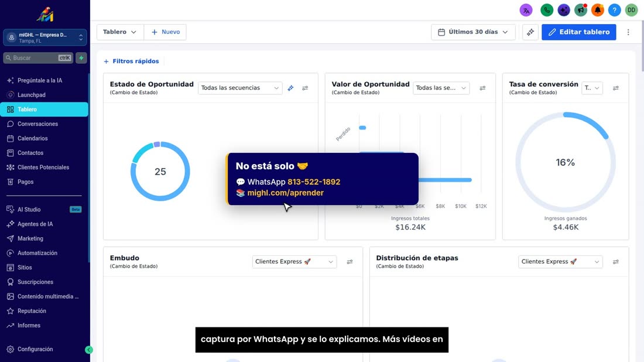644x362 pixels.
Task: Click the WhatsApp number 813-522-1892
Action: (314, 182)
